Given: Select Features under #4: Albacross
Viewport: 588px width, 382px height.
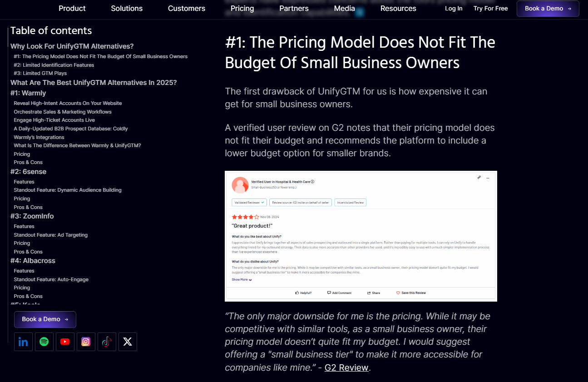Looking at the screenshot, I should 24,271.
